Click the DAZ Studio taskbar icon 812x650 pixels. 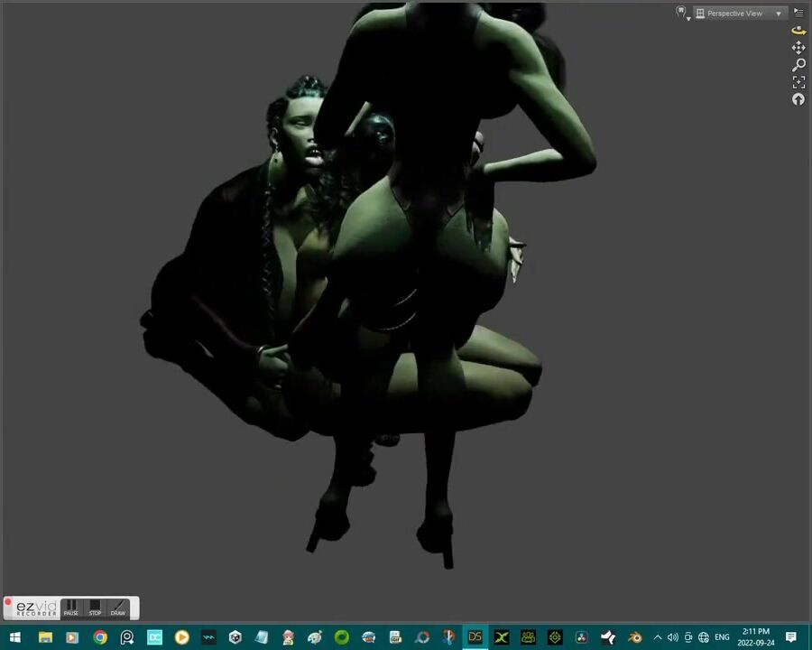[475, 637]
